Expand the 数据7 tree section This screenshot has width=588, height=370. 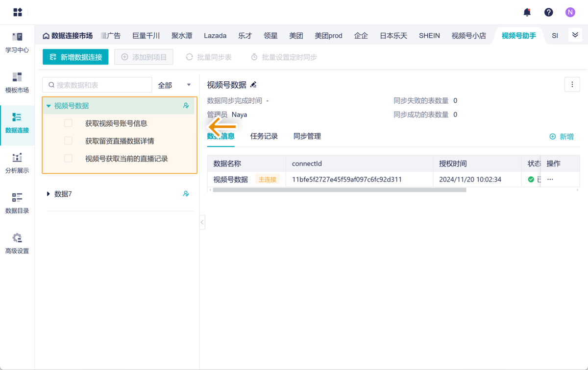coord(48,194)
